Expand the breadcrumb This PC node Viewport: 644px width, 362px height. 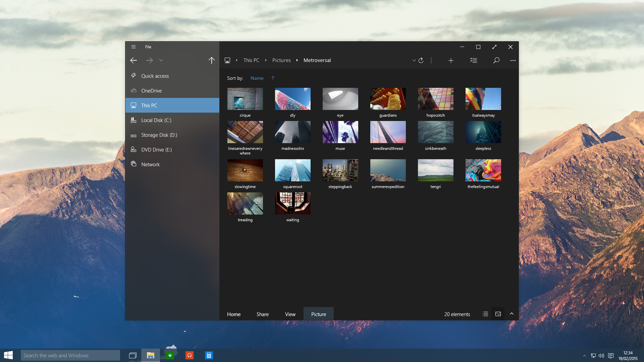(265, 60)
